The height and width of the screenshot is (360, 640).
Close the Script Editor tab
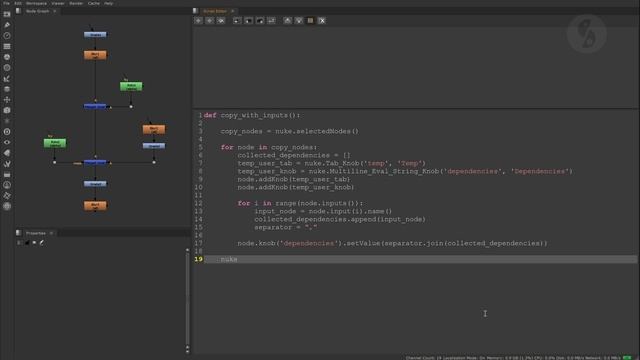[233, 11]
